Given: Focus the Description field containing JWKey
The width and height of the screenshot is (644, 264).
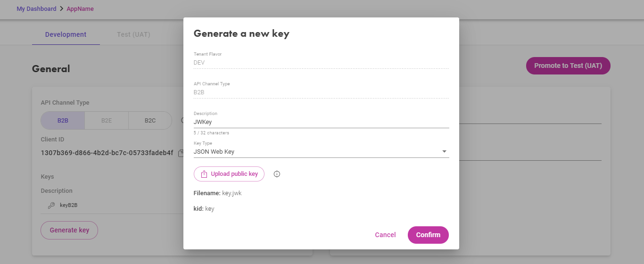Looking at the screenshot, I should click(x=321, y=122).
